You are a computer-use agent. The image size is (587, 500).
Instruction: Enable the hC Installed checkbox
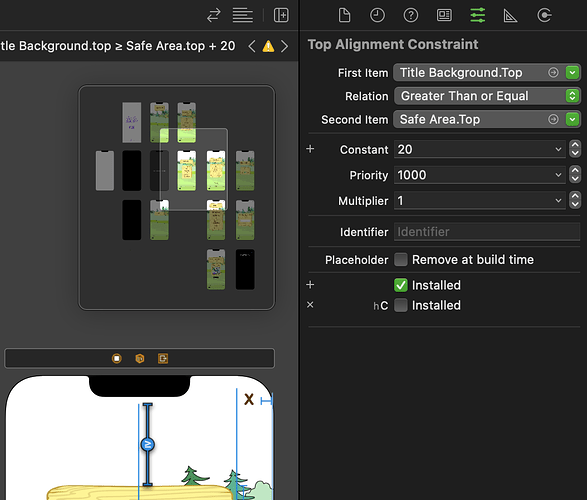[401, 305]
